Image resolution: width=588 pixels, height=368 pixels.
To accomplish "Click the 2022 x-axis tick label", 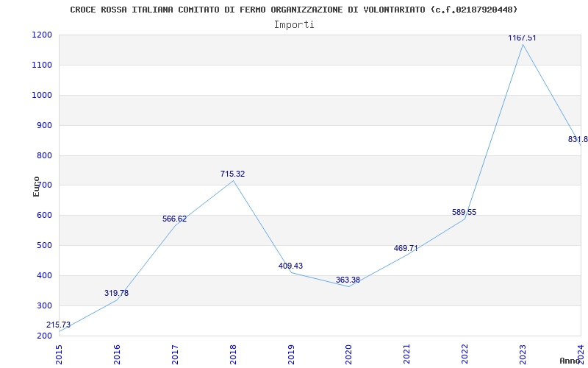I will point(465,355).
